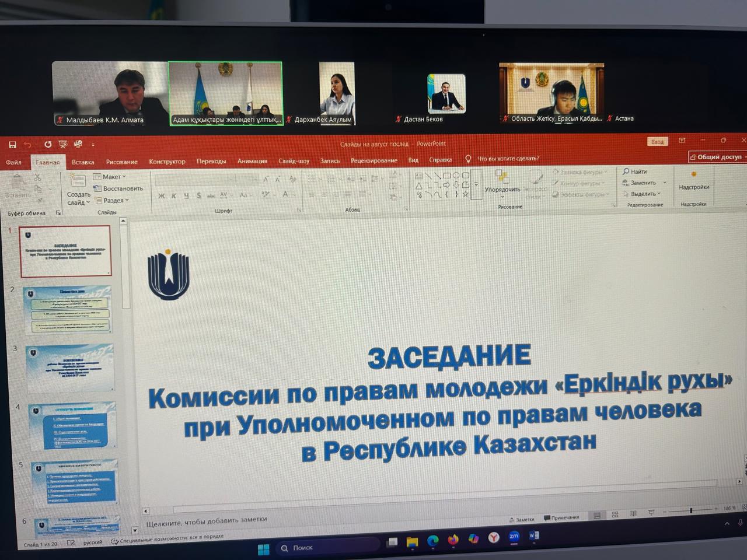Viewport: 747px width, 560px height.
Task: Cut selection with the scissors icon
Action: pyautogui.click(x=37, y=177)
